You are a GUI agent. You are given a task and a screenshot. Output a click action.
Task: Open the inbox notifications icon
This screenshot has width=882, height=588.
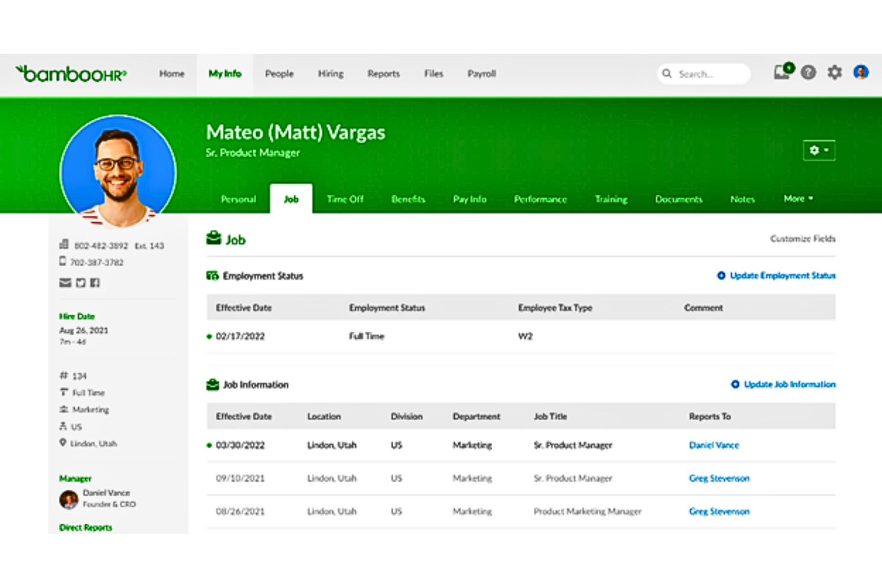pos(782,73)
